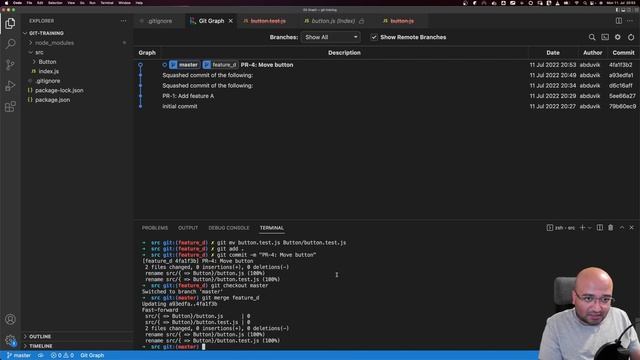The height and width of the screenshot is (360, 640).
Task: Toggle Show Remote Branches checkbox
Action: pyautogui.click(x=374, y=37)
